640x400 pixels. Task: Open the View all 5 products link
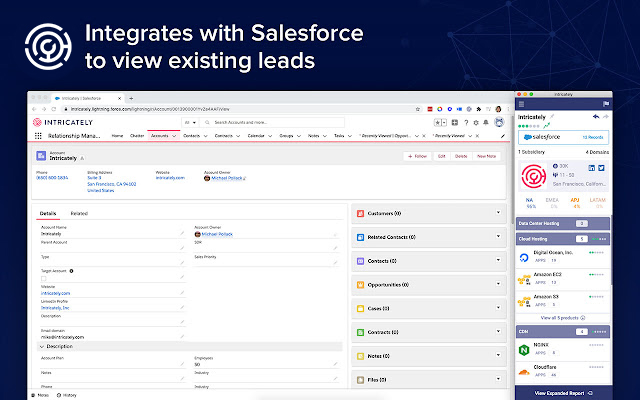tap(562, 317)
